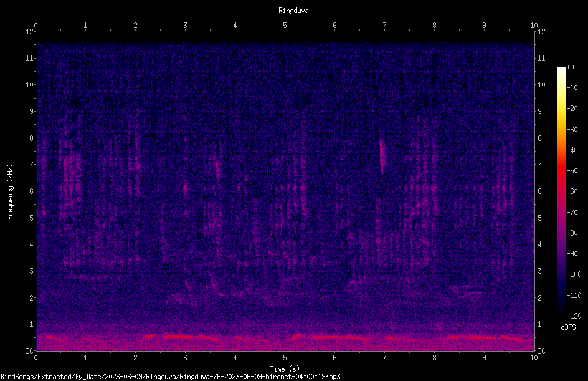Click the +0 label on the color scale
This screenshot has height=381, width=588.
(570, 67)
